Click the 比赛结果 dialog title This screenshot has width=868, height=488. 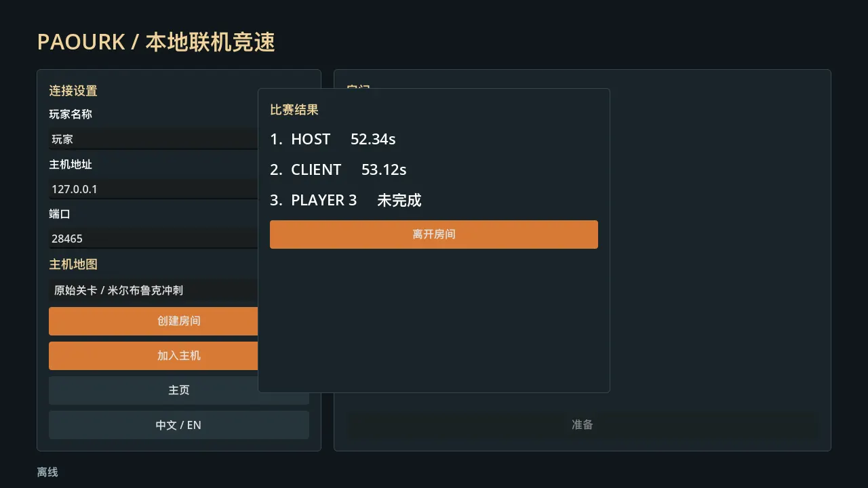pyautogui.click(x=294, y=110)
